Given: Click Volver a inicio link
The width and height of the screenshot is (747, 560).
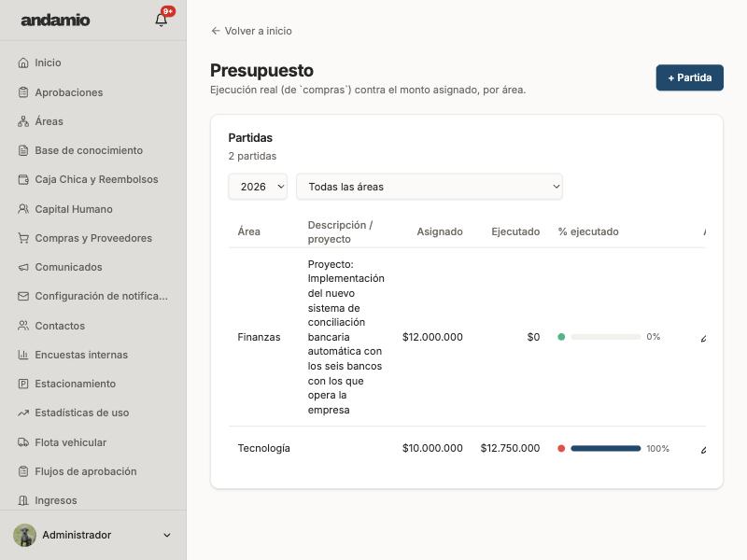Looking at the screenshot, I should pyautogui.click(x=251, y=31).
